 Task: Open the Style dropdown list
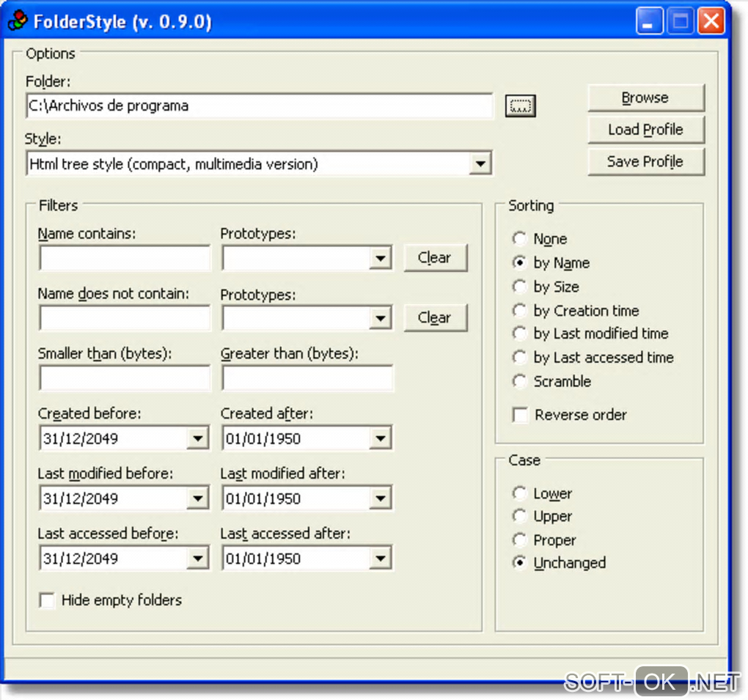[x=480, y=164]
